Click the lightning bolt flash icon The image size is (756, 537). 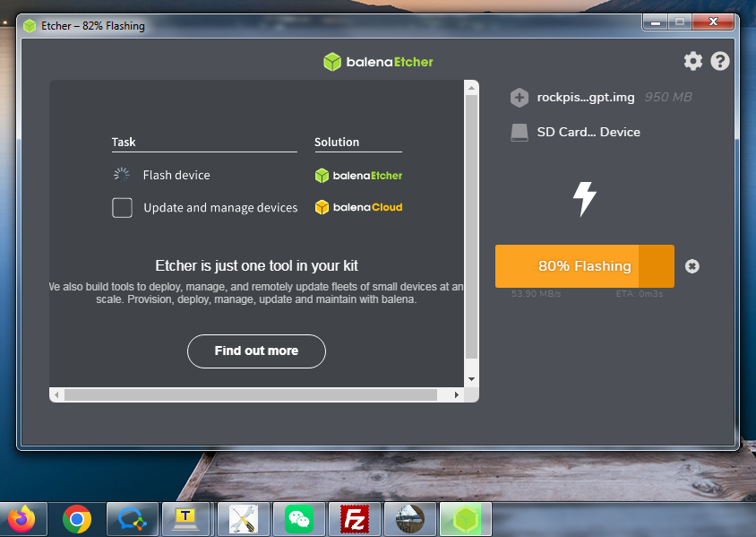[x=584, y=199]
